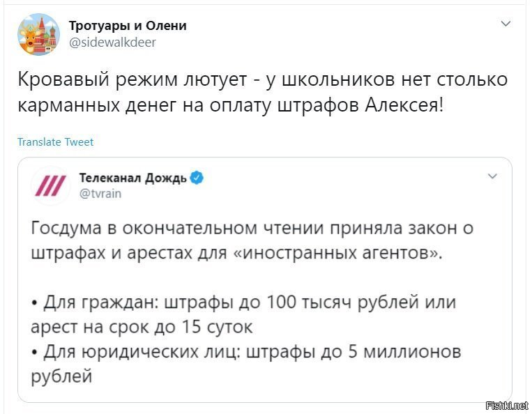Click the words штрафов Алексея in tweet
The image size is (532, 414).
pos(360,105)
